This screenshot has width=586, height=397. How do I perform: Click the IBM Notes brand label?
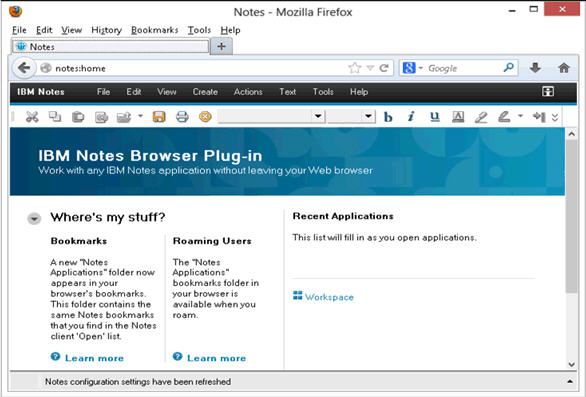tap(41, 92)
